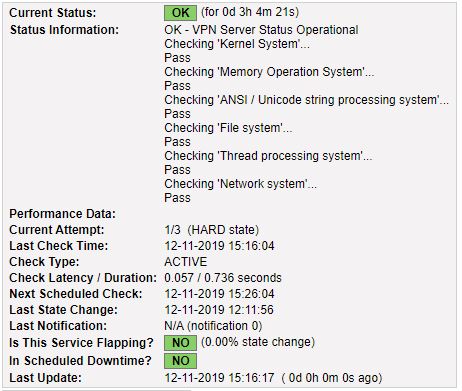Click the green OK status badge
This screenshot has height=391, width=462.
tap(180, 13)
